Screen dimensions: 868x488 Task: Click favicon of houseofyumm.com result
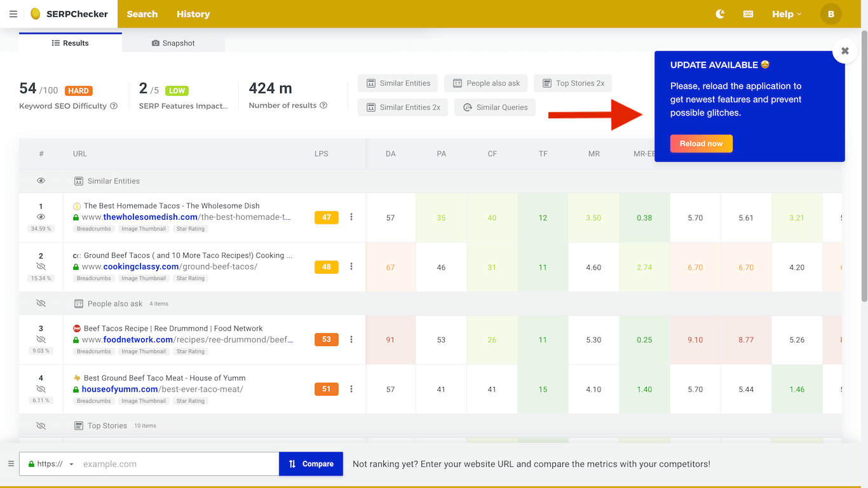77,378
